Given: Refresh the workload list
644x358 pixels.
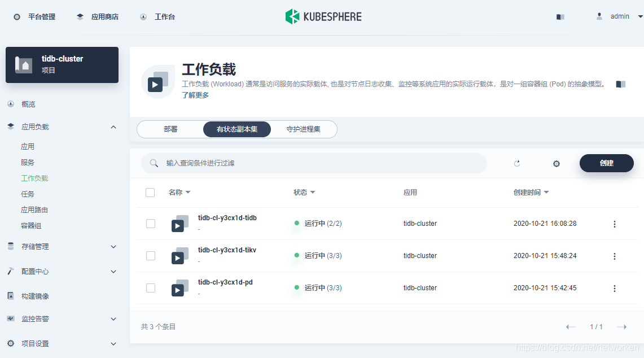Looking at the screenshot, I should [x=517, y=163].
